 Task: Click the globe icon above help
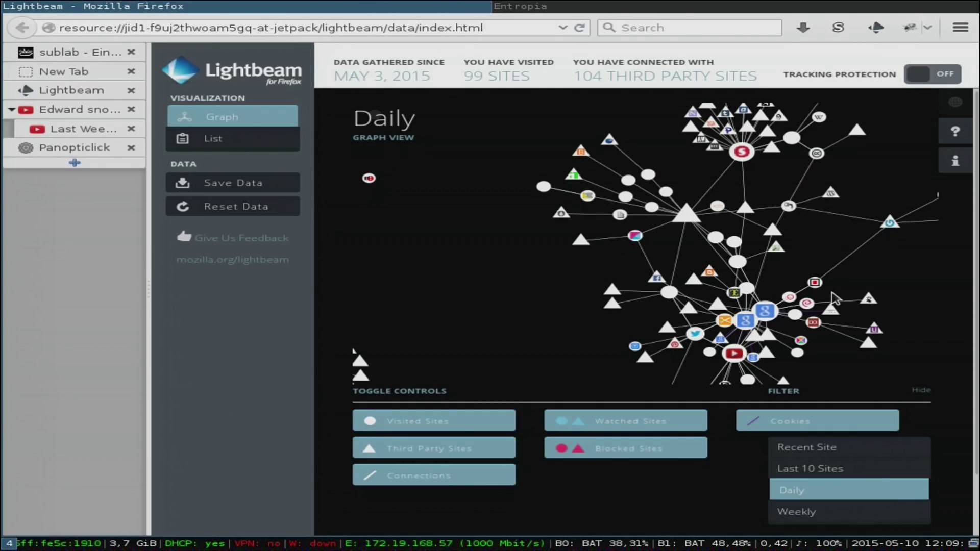click(x=955, y=102)
